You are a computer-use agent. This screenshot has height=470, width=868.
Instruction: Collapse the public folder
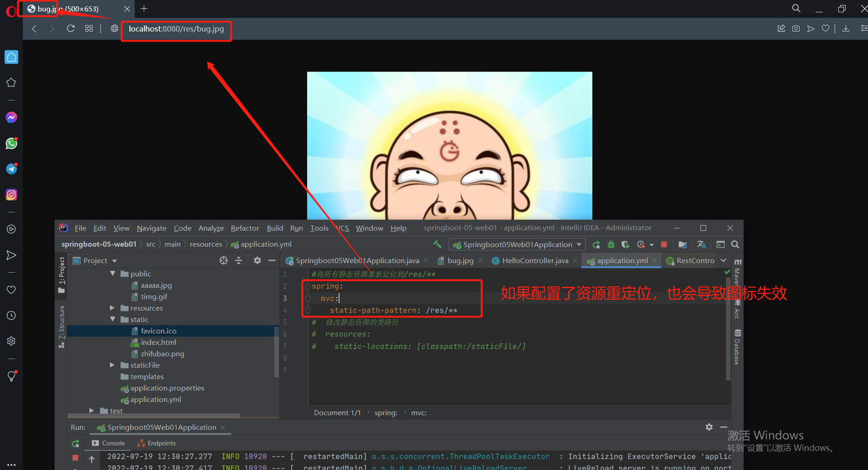[113, 274]
